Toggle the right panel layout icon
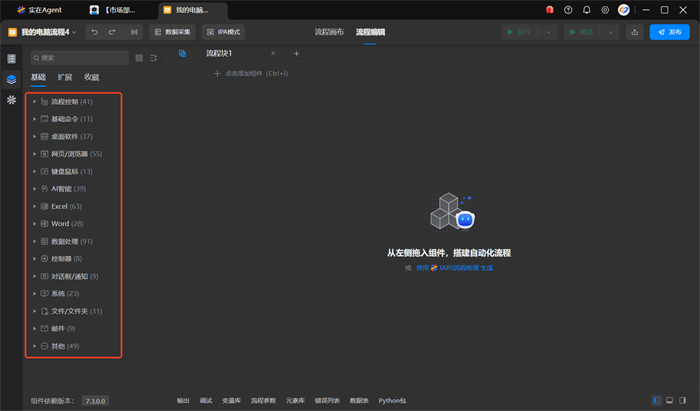The height and width of the screenshot is (411, 700). 683,400
